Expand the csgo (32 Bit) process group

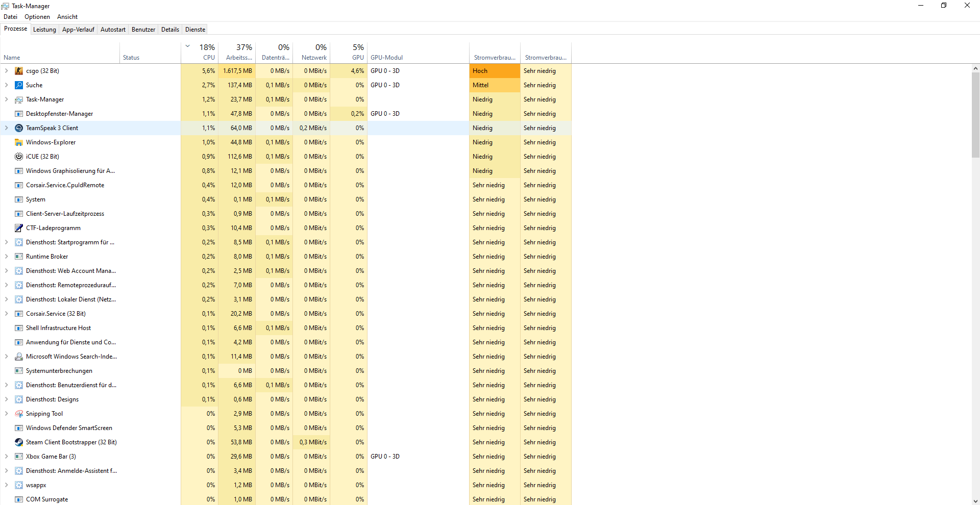6,71
